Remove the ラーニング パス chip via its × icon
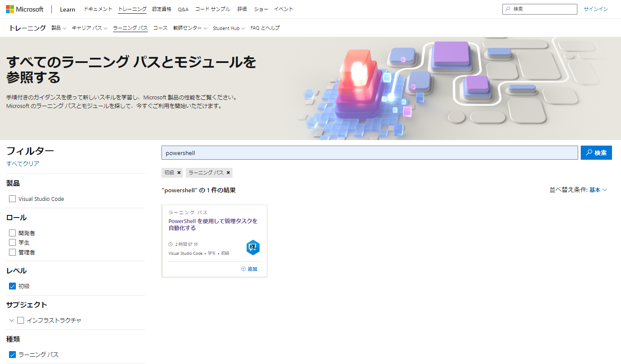621x364 pixels. (228, 173)
